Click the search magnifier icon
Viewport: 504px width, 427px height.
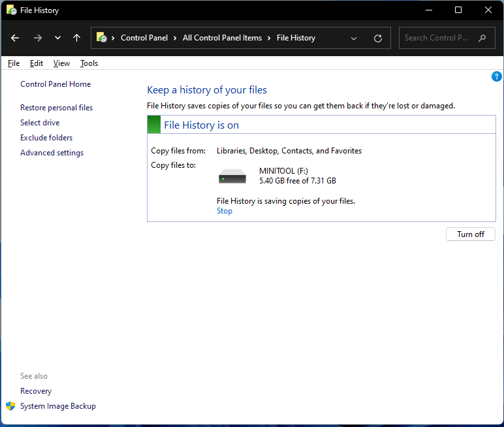point(482,38)
